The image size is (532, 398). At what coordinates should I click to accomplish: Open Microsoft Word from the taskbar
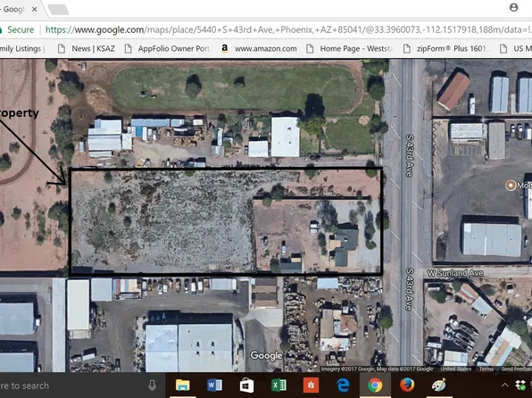tap(214, 386)
